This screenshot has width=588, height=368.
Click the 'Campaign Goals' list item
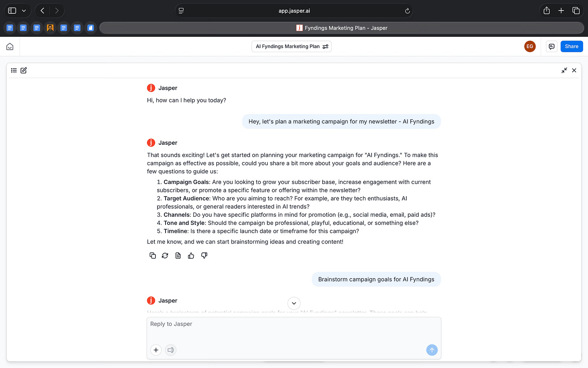pyautogui.click(x=294, y=186)
